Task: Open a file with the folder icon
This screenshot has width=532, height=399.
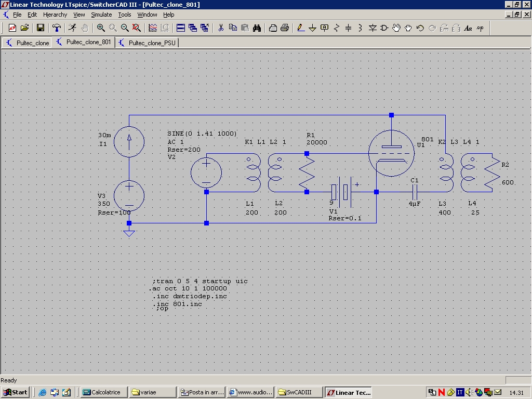Action: pyautogui.click(x=24, y=28)
